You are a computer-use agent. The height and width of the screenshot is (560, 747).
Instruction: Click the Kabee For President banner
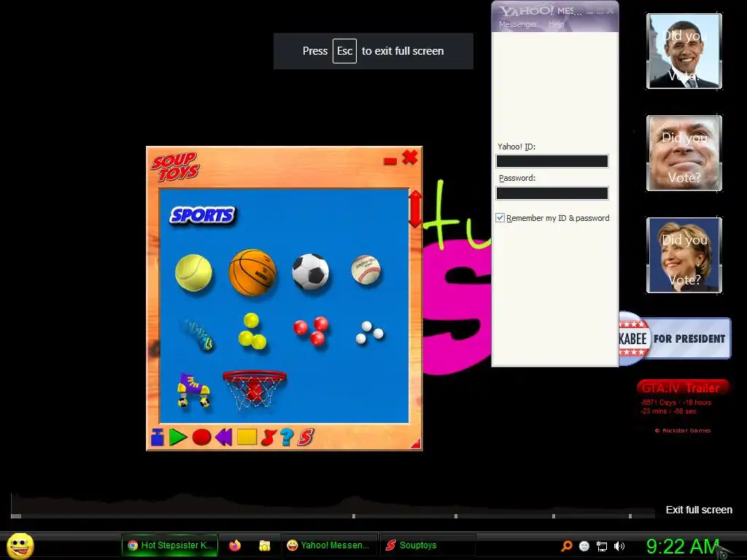(x=675, y=338)
